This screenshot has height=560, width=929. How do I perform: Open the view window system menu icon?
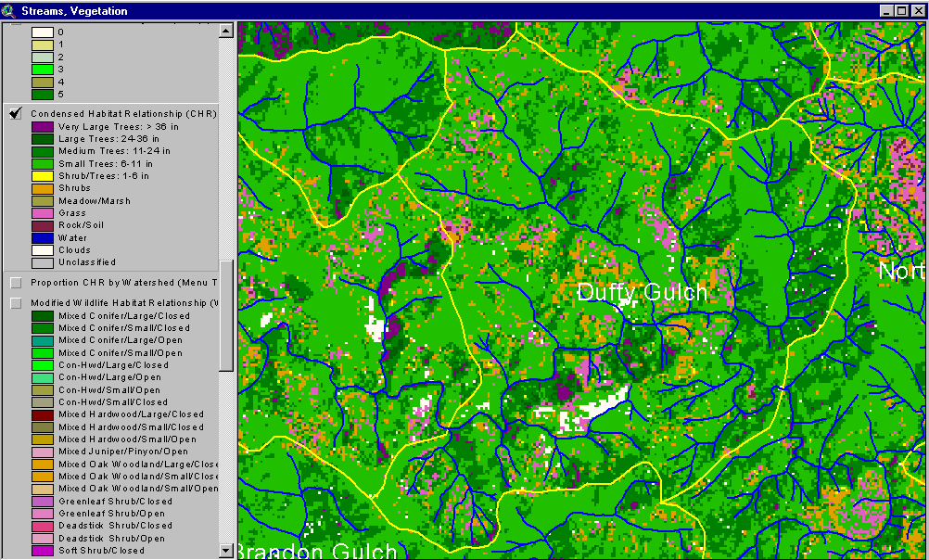click(x=9, y=11)
